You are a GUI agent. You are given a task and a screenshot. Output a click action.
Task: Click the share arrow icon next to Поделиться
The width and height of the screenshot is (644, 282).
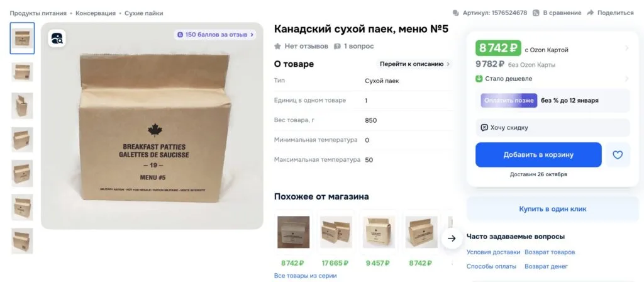click(x=590, y=13)
